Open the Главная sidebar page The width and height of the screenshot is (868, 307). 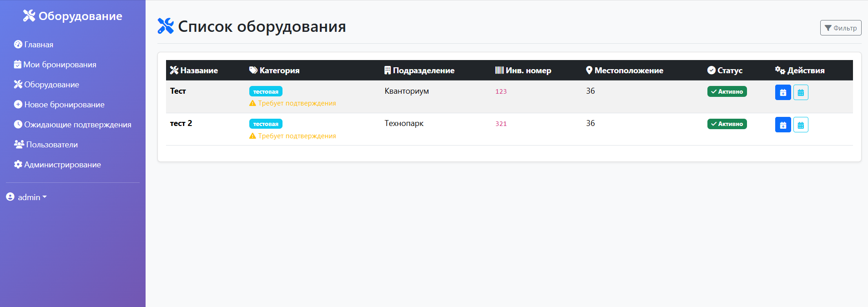coord(34,45)
